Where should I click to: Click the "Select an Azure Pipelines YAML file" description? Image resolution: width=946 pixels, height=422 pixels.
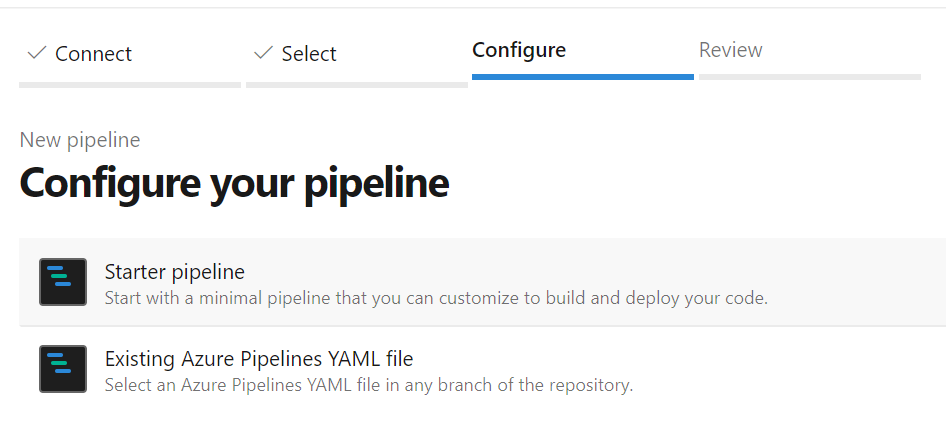coord(369,385)
